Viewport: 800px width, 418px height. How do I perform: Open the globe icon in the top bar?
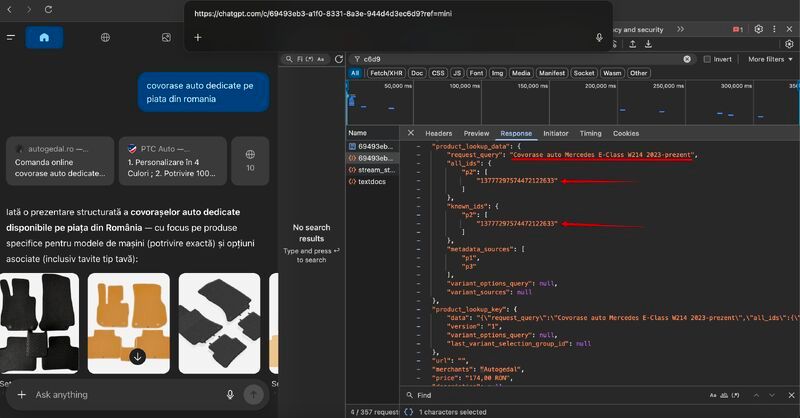(105, 37)
